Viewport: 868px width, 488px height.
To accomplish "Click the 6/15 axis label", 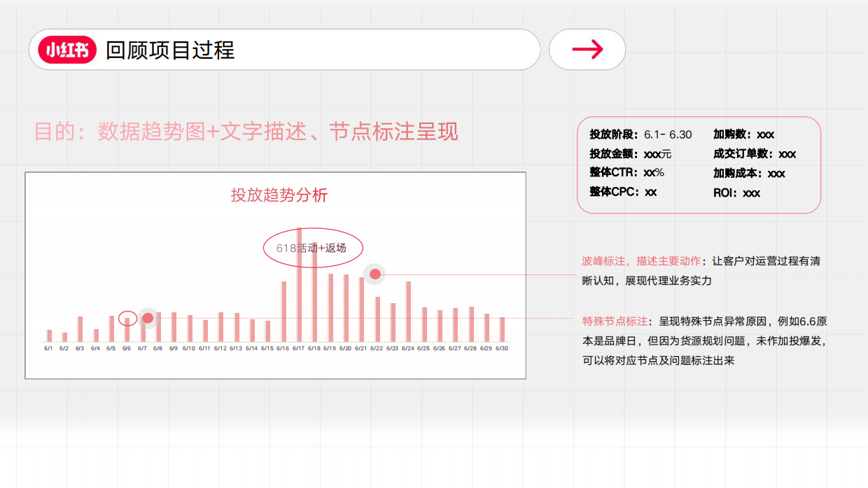I will click(267, 348).
